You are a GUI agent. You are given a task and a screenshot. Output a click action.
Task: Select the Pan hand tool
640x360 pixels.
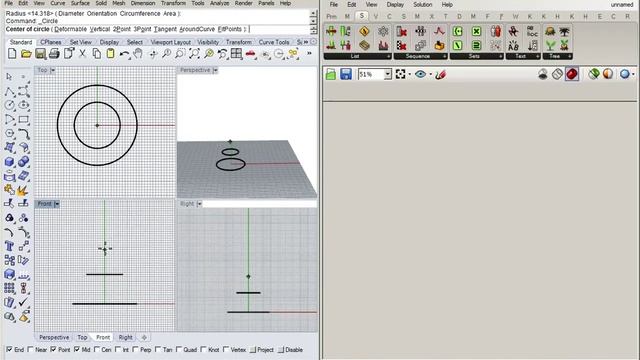(138, 53)
